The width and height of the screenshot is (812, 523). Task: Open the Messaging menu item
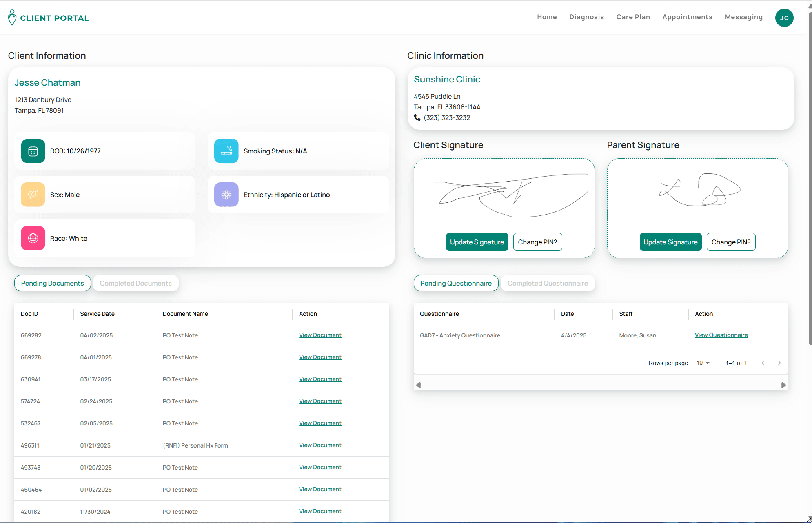click(x=743, y=17)
